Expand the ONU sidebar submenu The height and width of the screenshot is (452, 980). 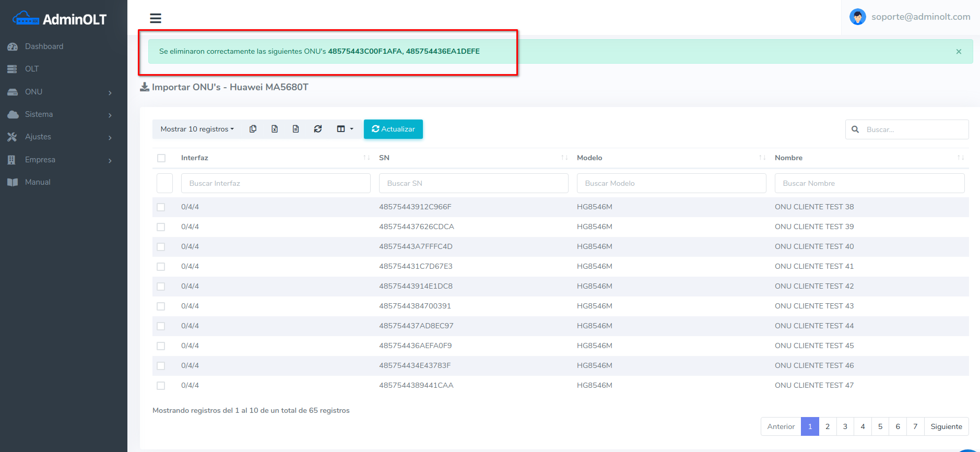[x=60, y=92]
